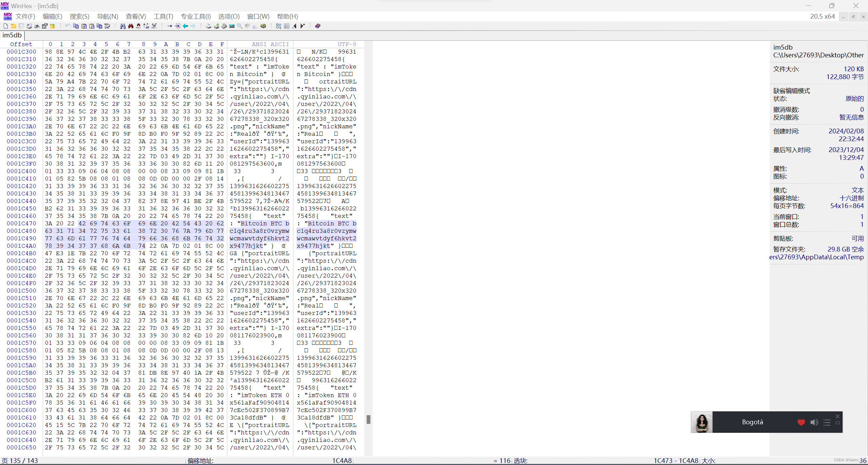Open the purple help book icon

click(x=317, y=26)
